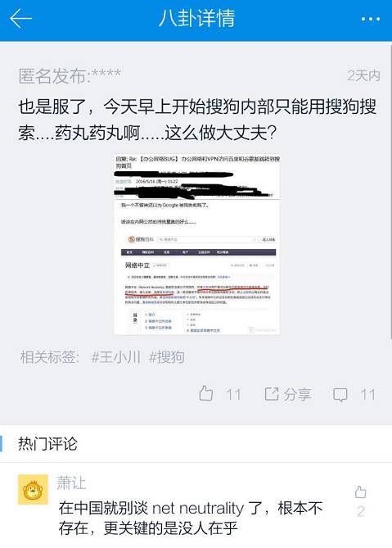392x548 pixels.
Task: Tap the share icon next to 分享
Action: pyautogui.click(x=271, y=394)
